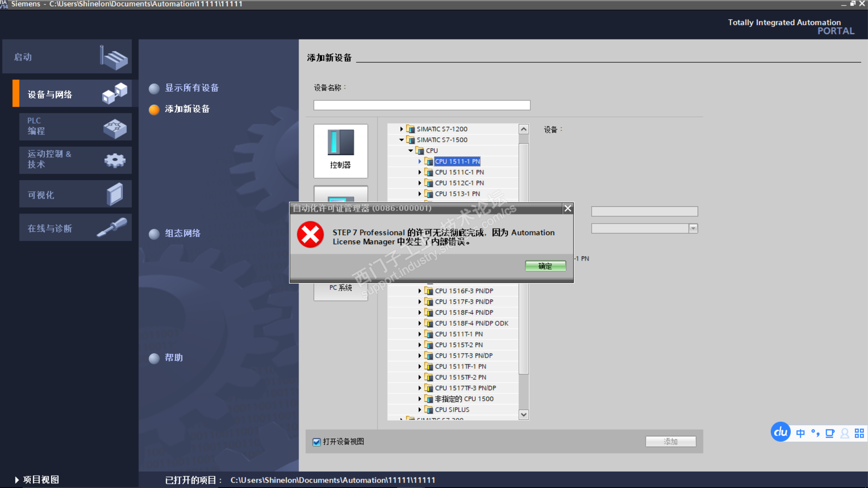Switch to 项目视图 project view
Screen dimensions: 868x488
pos(37,480)
